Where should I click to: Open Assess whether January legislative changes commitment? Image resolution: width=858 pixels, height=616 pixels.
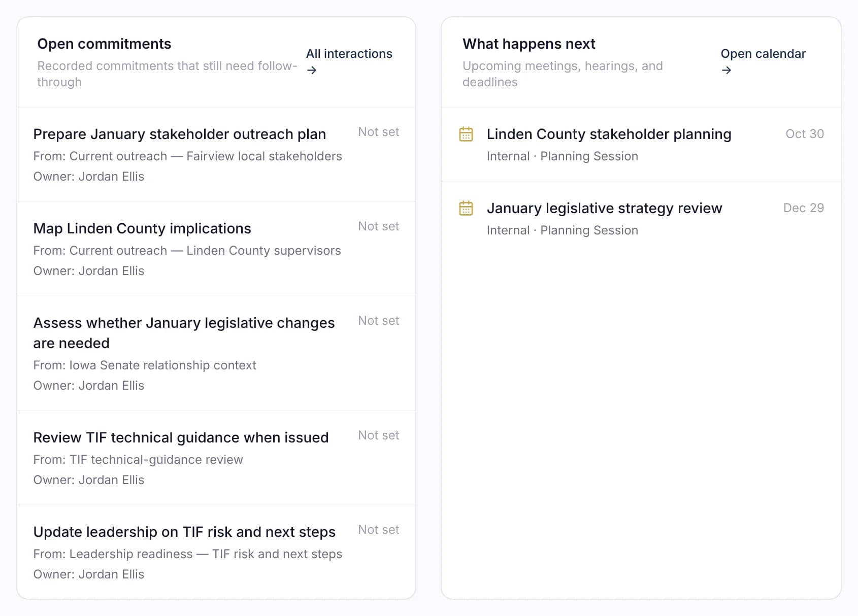(216, 354)
